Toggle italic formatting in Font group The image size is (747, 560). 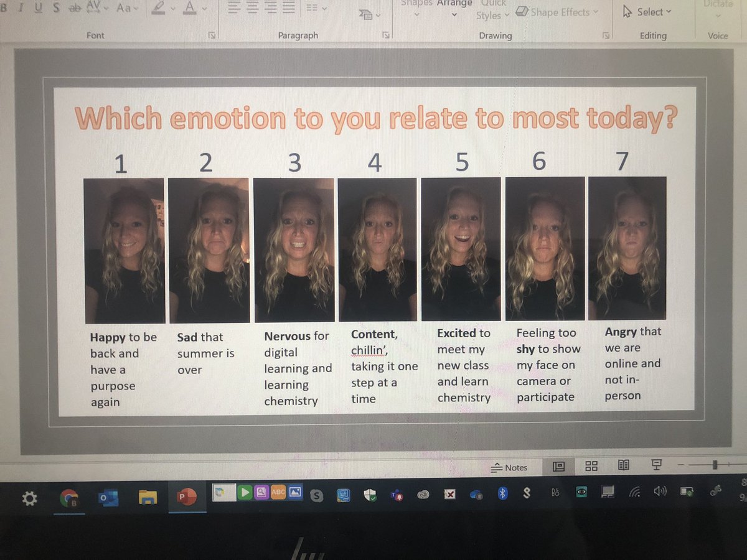pyautogui.click(x=21, y=8)
